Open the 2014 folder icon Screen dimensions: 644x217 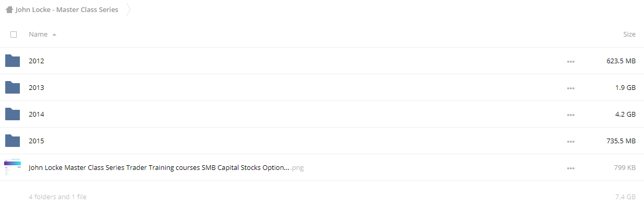[x=13, y=114]
